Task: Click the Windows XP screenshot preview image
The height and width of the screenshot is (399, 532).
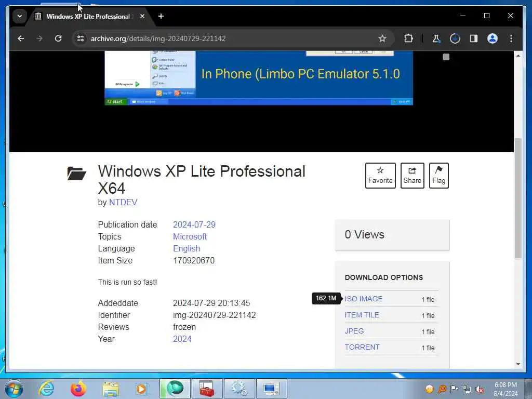Action: pyautogui.click(x=259, y=78)
